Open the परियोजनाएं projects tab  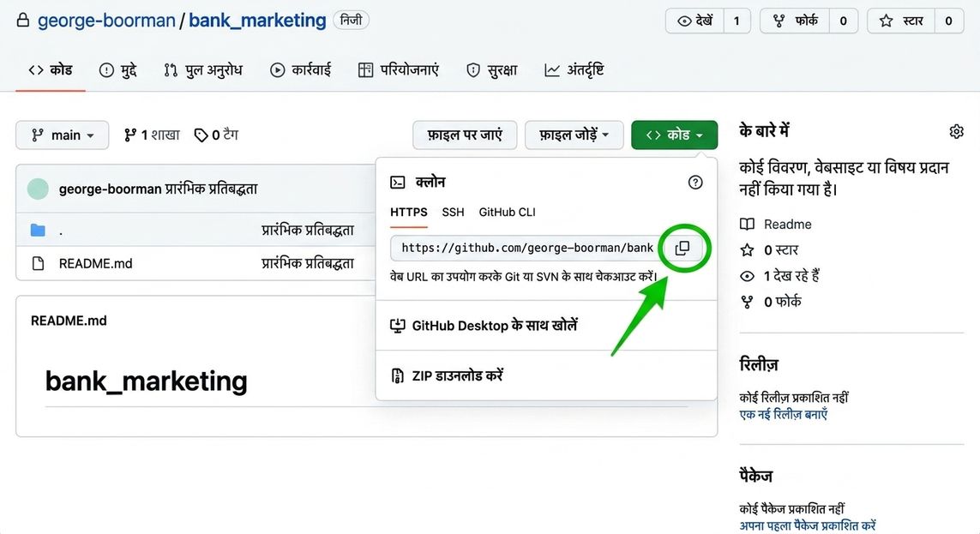click(398, 70)
